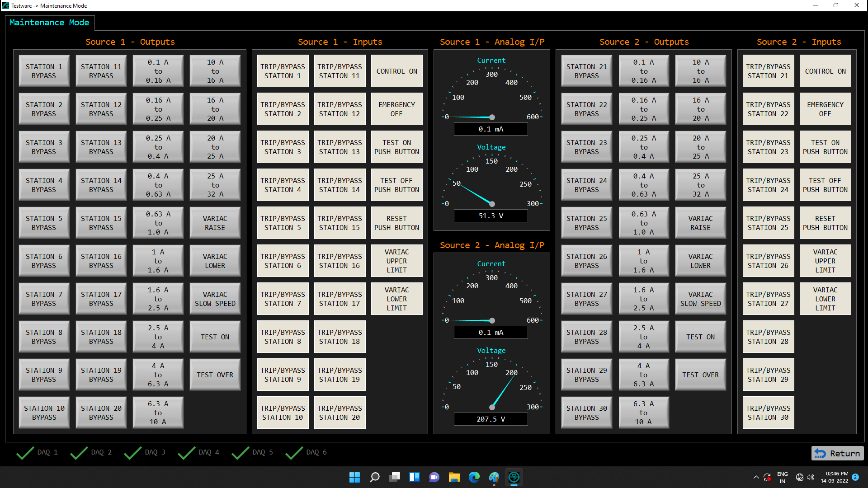The height and width of the screenshot is (488, 868).
Task: Open the ENG IN language selector
Action: pos(782,477)
